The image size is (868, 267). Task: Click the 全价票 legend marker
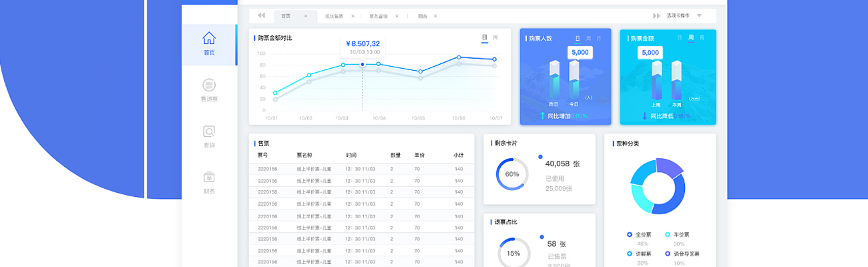tap(630, 234)
